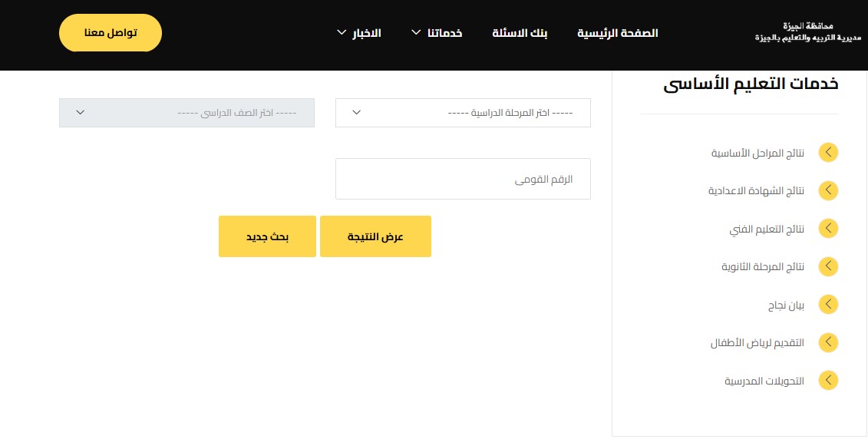This screenshot has height=439, width=868.
Task: Open بنك الاسئلة from the navbar
Action: point(520,33)
